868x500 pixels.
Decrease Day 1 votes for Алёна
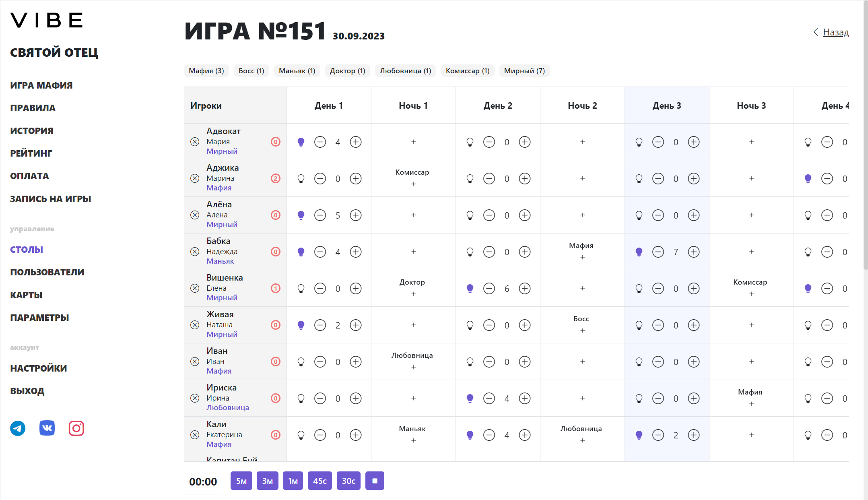(x=320, y=215)
